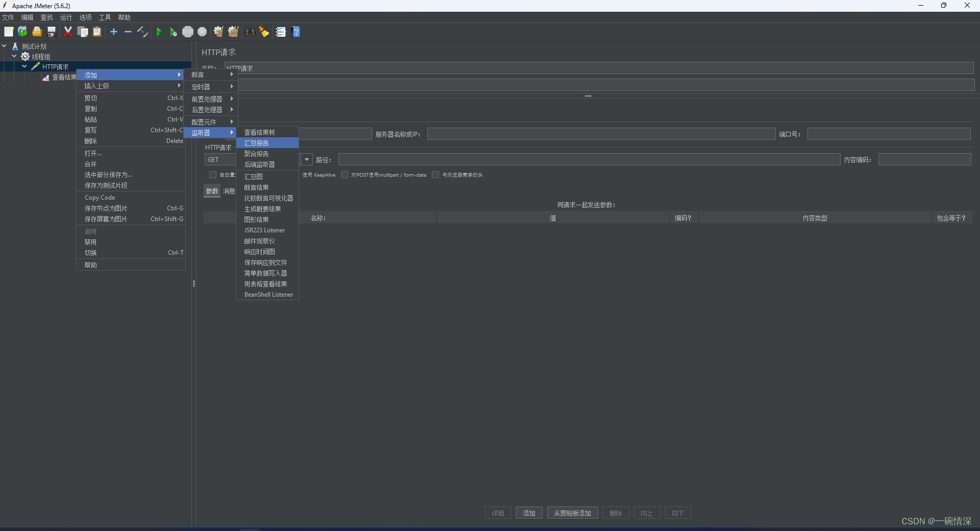The image size is (980, 531).
Task: Click the Shutdown test icon
Action: tap(202, 32)
